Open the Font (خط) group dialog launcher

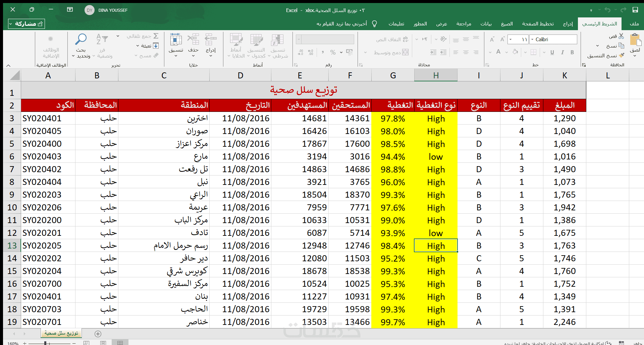pos(487,65)
